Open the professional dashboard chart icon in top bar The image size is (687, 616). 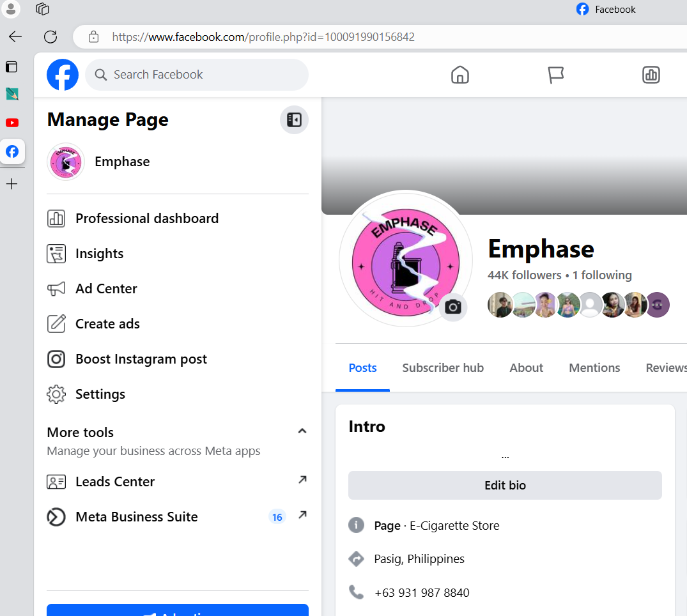(x=651, y=75)
